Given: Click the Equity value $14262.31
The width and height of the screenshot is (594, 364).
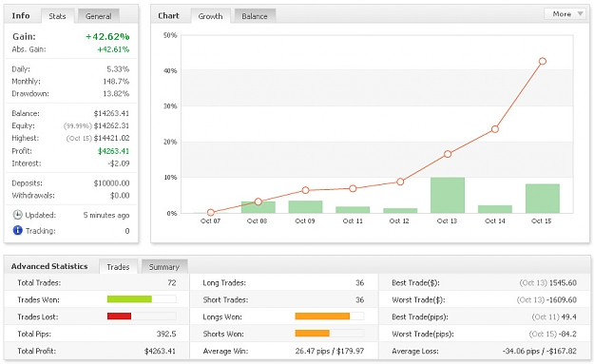Looking at the screenshot, I should (111, 125).
